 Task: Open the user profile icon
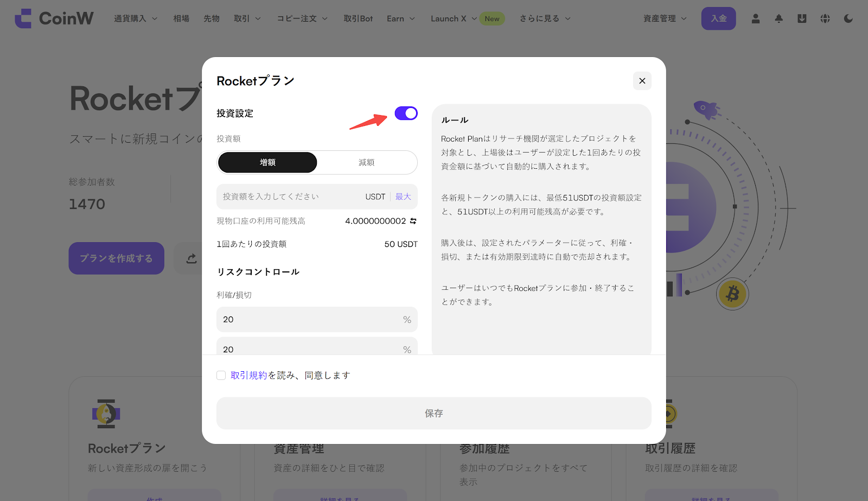755,18
